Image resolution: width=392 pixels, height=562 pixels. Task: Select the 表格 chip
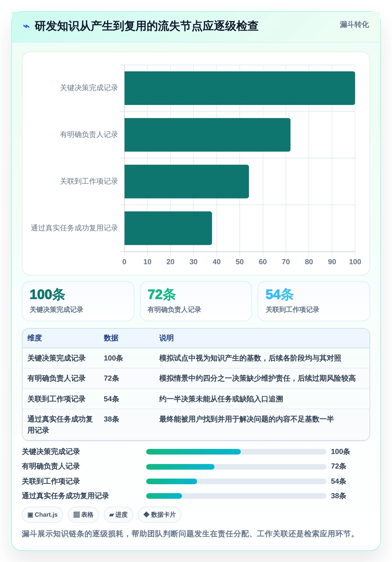pyautogui.click(x=83, y=514)
